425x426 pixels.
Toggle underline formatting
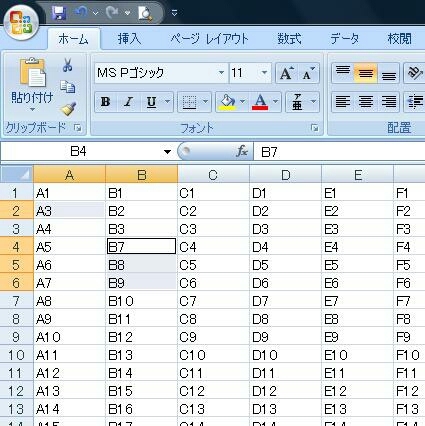(x=152, y=102)
